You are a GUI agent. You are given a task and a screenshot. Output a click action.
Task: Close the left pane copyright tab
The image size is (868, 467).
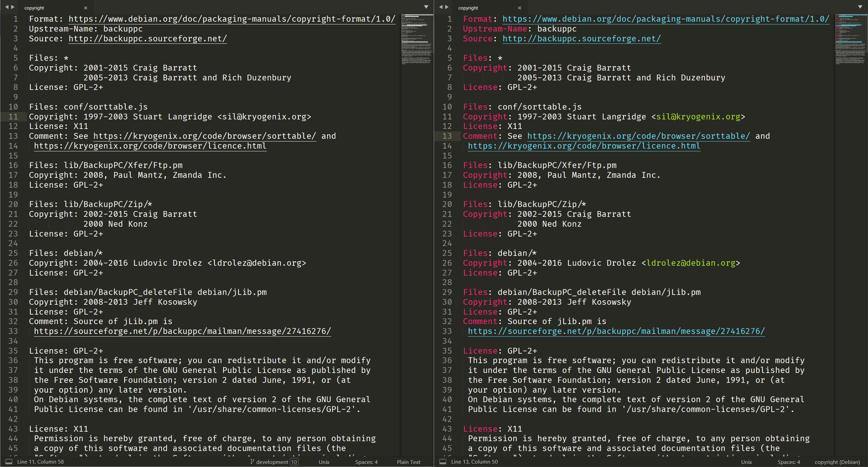pyautogui.click(x=85, y=8)
